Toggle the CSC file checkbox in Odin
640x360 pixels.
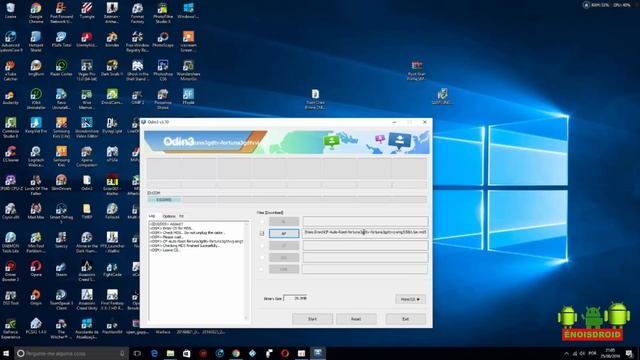[x=262, y=257]
